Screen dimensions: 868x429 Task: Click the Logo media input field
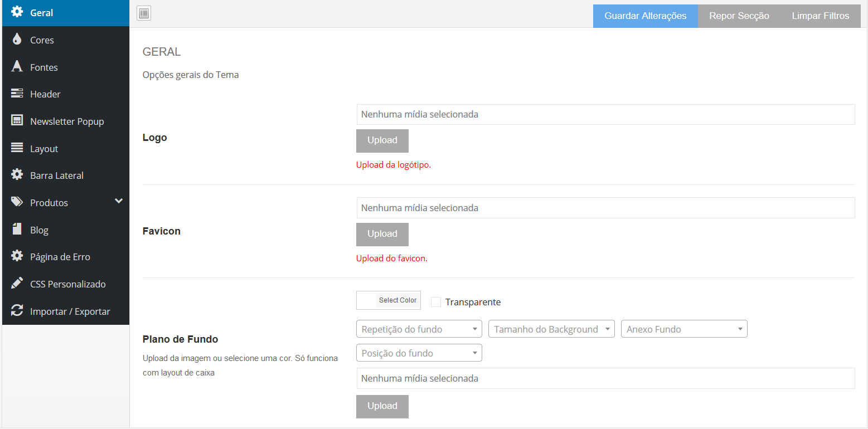(605, 114)
